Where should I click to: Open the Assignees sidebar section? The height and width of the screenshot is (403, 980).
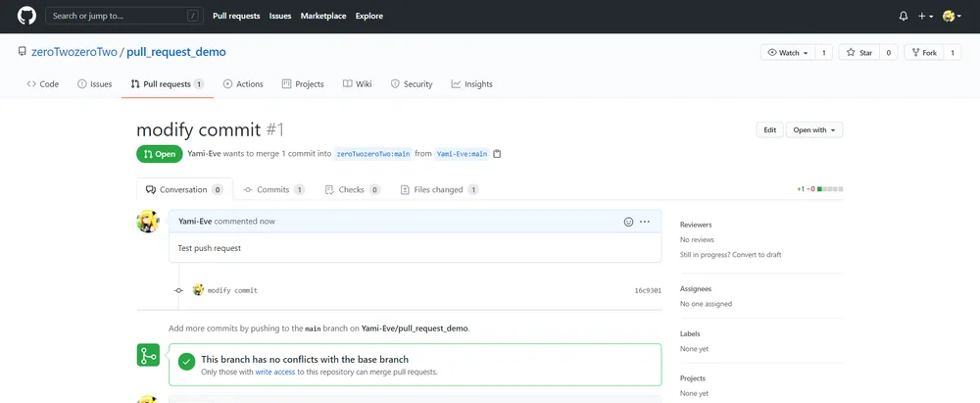pos(696,289)
